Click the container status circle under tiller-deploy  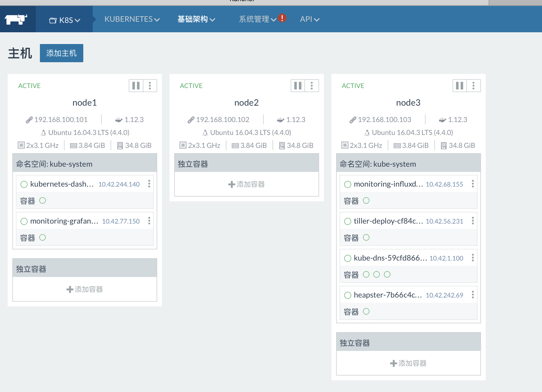point(366,237)
